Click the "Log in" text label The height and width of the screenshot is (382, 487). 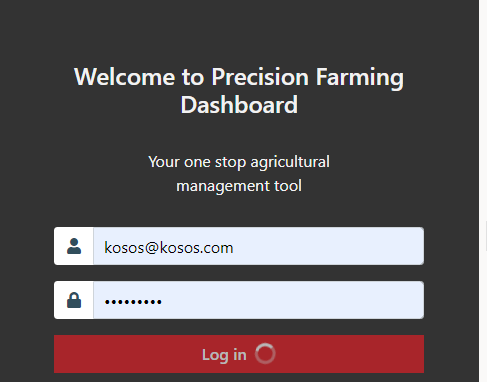click(x=224, y=355)
